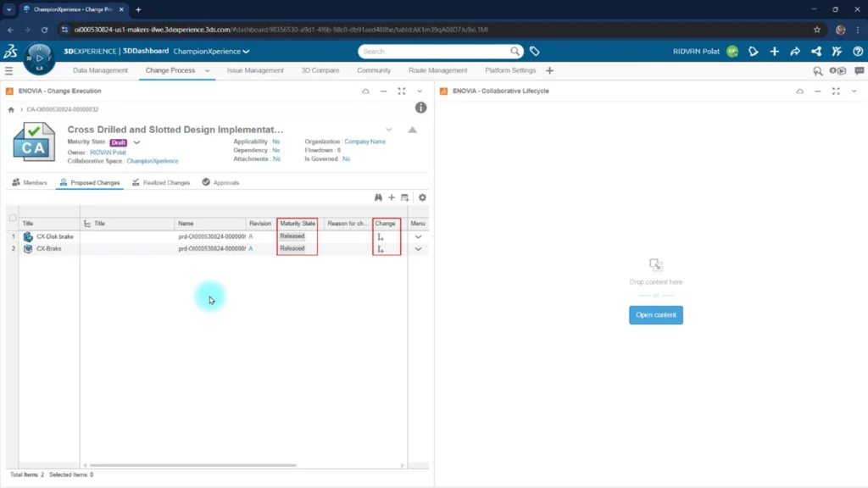This screenshot has width=868, height=488.
Task: Open the Issue Management tab
Action: 255,71
